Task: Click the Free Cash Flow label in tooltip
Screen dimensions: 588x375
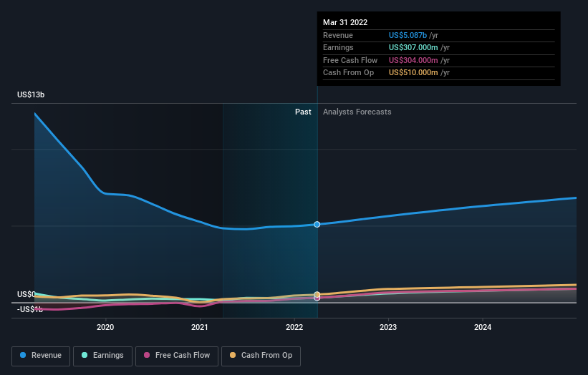Action: click(x=350, y=60)
